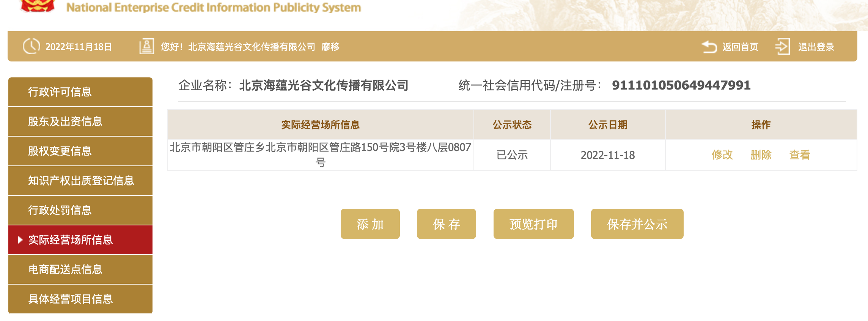This screenshot has width=868, height=321.
Task: Click the date cell 2022-11-18
Action: click(x=608, y=155)
